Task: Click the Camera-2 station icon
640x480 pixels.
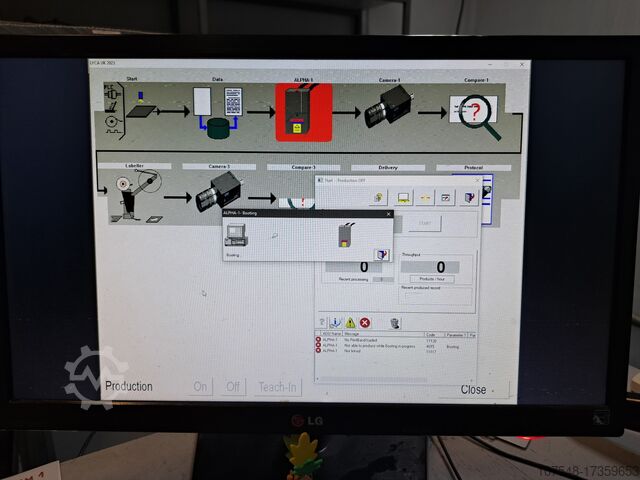Action: (x=218, y=190)
